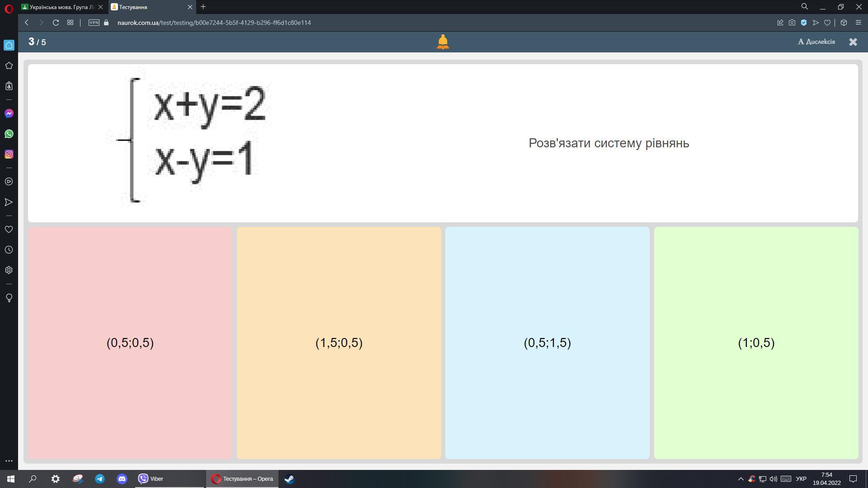
Task: Click the orange notification bell icon
Action: [x=443, y=42]
